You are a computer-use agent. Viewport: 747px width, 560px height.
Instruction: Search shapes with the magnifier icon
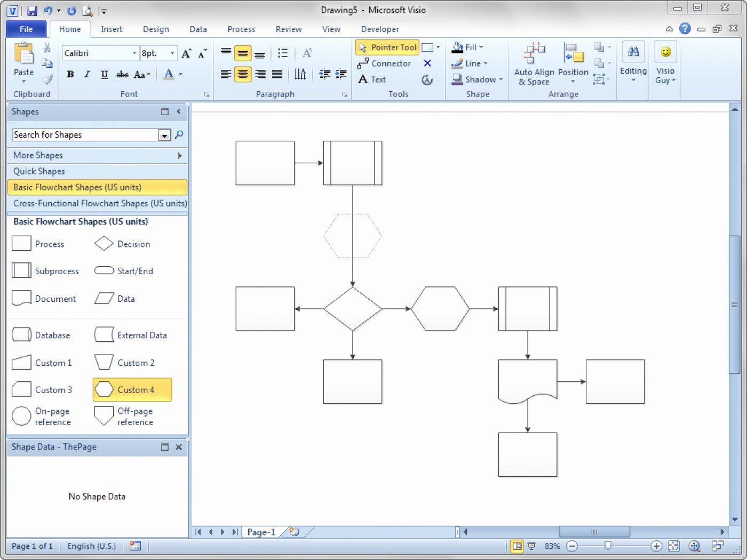pyautogui.click(x=179, y=134)
